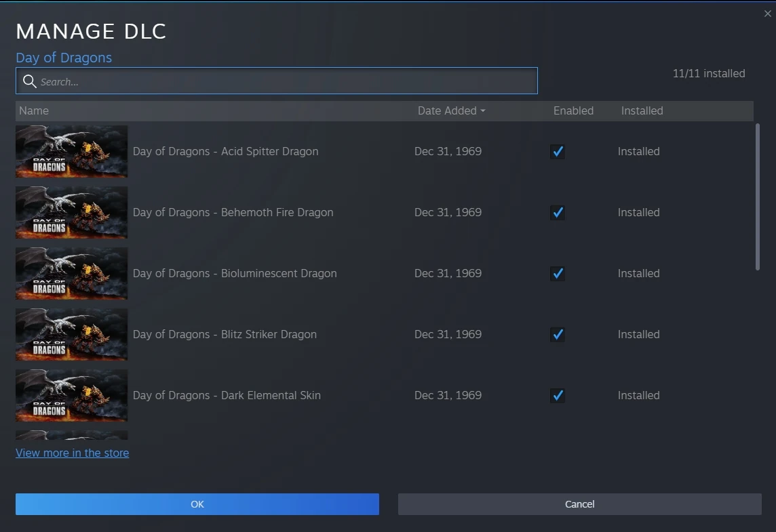
Task: Sort list by Name column header
Action: point(34,110)
